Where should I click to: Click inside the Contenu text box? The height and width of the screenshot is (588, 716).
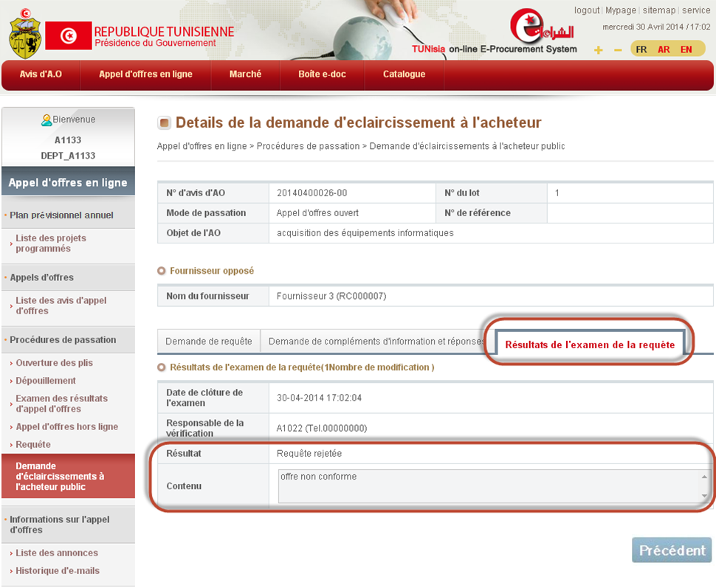coord(487,486)
